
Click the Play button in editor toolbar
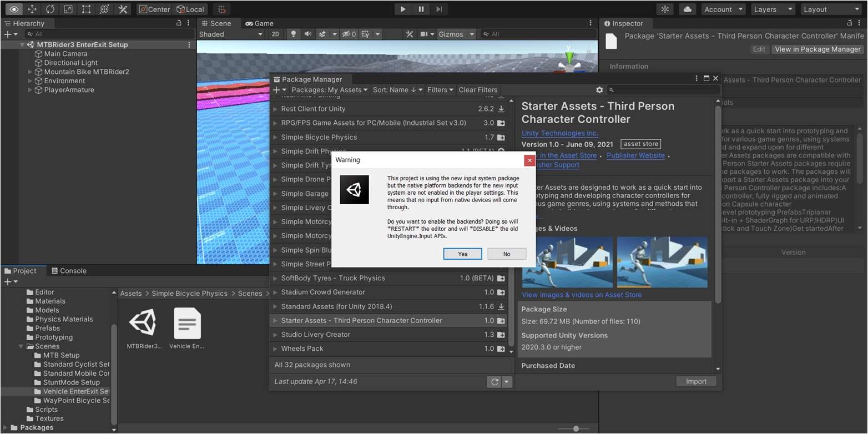(403, 9)
